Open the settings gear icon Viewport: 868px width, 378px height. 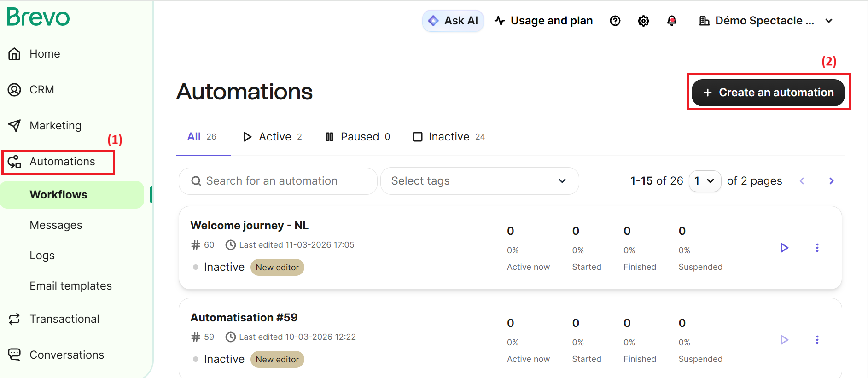pos(643,21)
